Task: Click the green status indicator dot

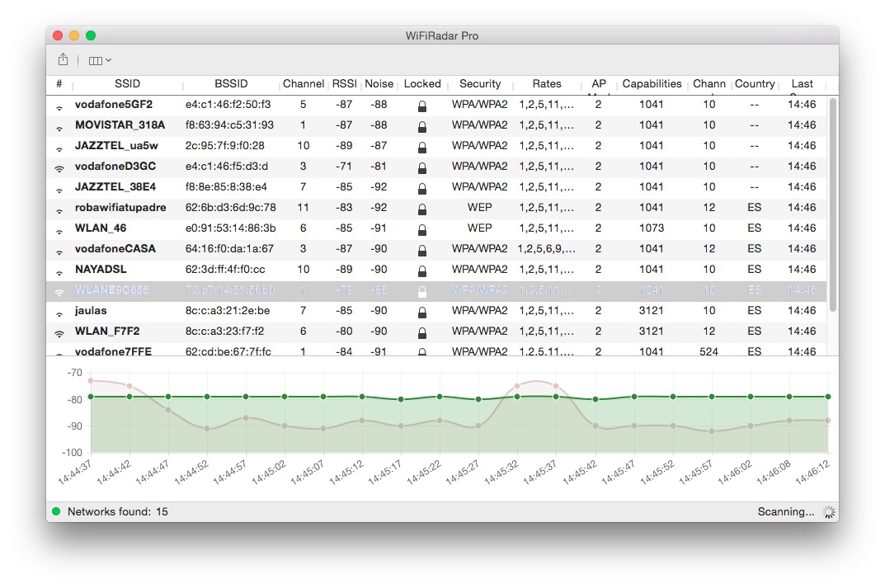Action: [56, 511]
